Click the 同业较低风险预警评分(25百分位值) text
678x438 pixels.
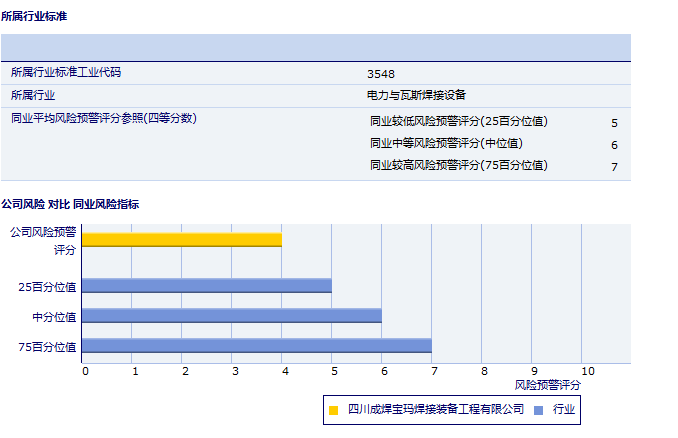click(x=459, y=122)
